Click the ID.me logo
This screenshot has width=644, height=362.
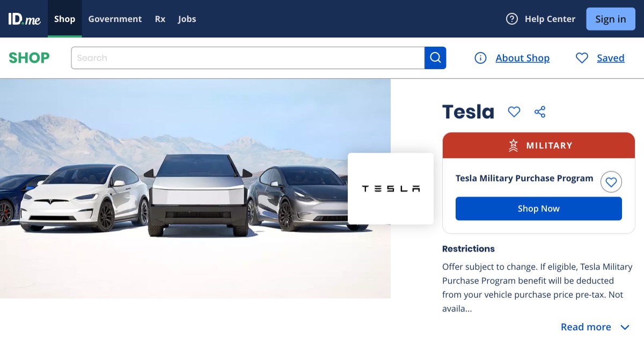[x=24, y=19]
